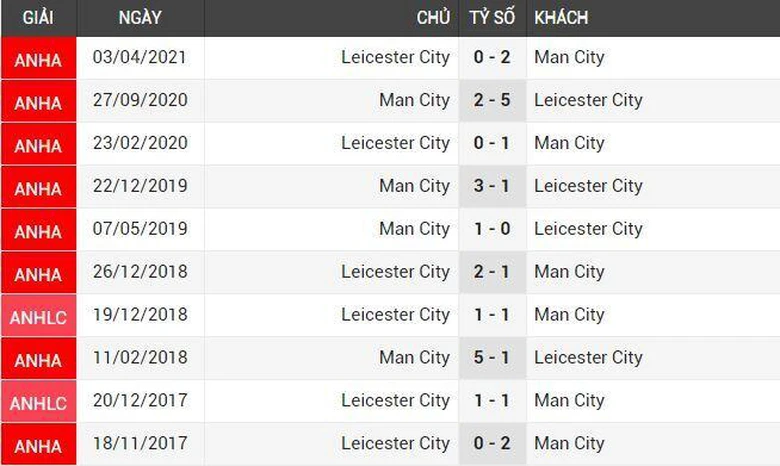The height and width of the screenshot is (466, 780).
Task: Click the GIẢI column header
Action: 37,18
